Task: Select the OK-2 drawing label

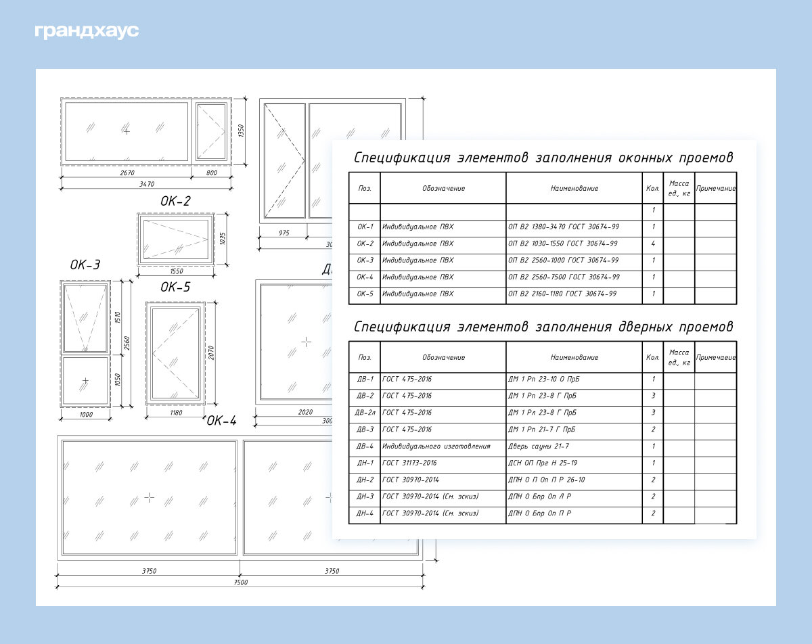Action: pyautogui.click(x=175, y=201)
